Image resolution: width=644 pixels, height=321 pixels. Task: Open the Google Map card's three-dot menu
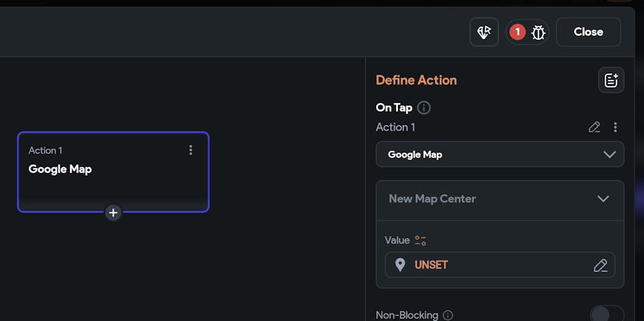[191, 150]
